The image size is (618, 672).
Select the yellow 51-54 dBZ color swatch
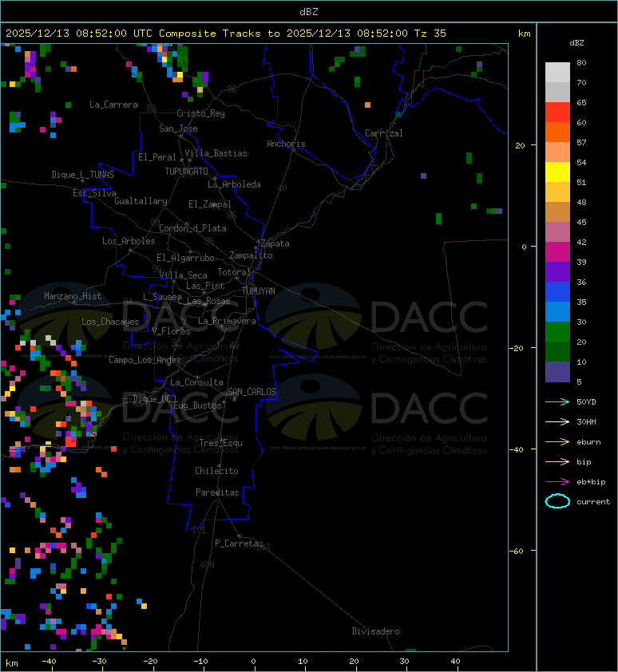(557, 172)
